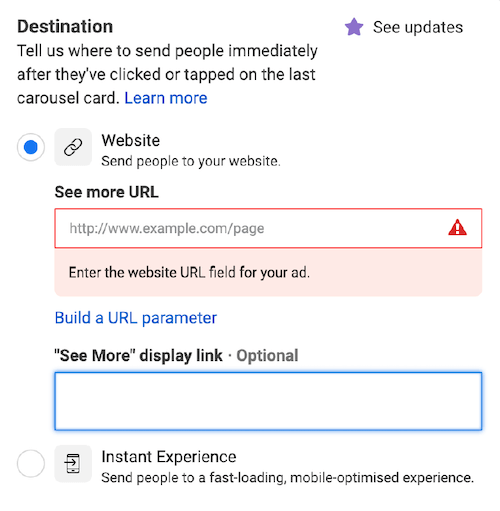500x511 pixels.
Task: Focus the See more URL input field
Action: tap(268, 228)
